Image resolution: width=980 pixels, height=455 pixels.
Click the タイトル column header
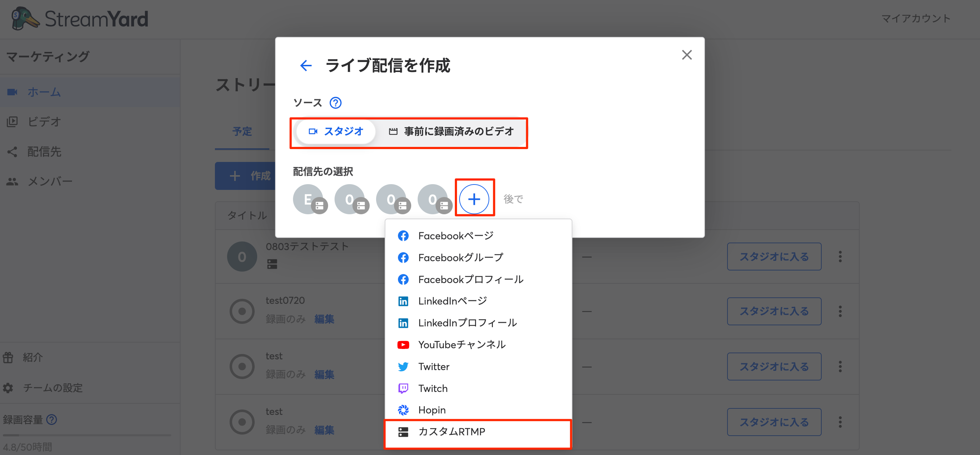pyautogui.click(x=247, y=215)
